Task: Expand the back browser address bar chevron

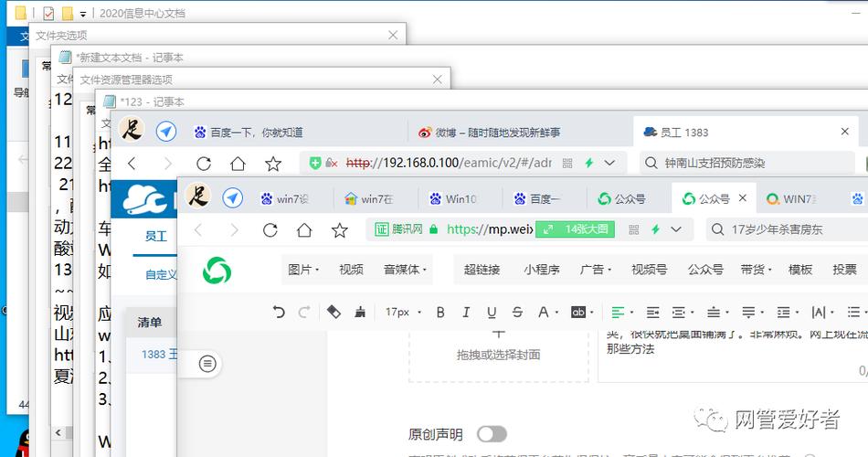Action: coord(609,163)
